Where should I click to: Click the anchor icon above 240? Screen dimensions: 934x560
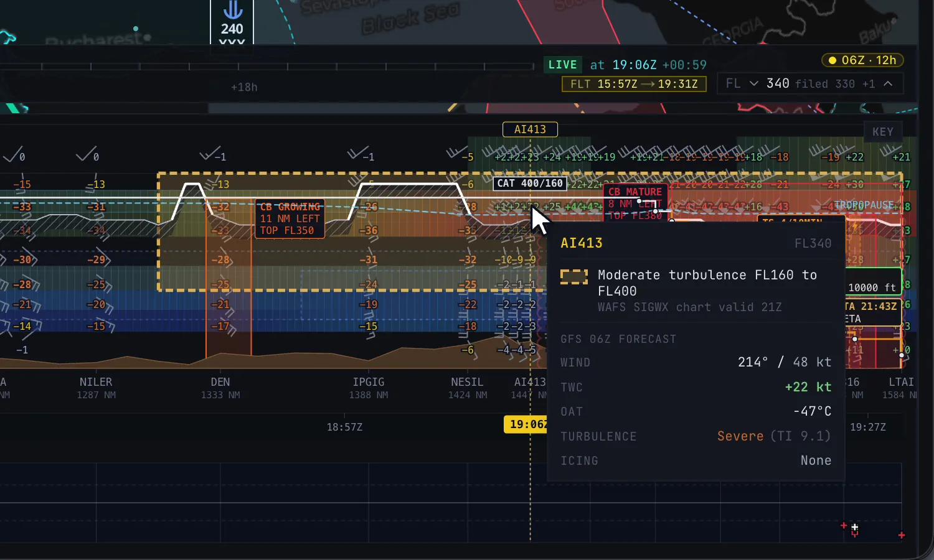pos(232,9)
